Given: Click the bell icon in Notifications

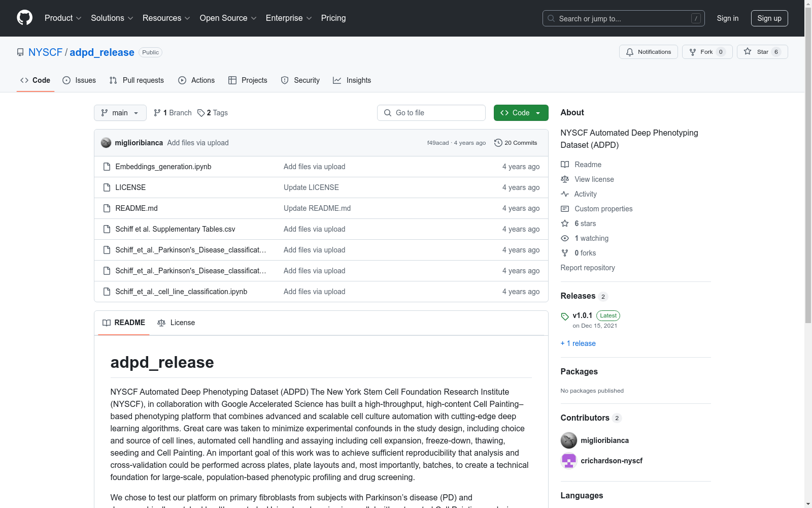Looking at the screenshot, I should tap(630, 52).
